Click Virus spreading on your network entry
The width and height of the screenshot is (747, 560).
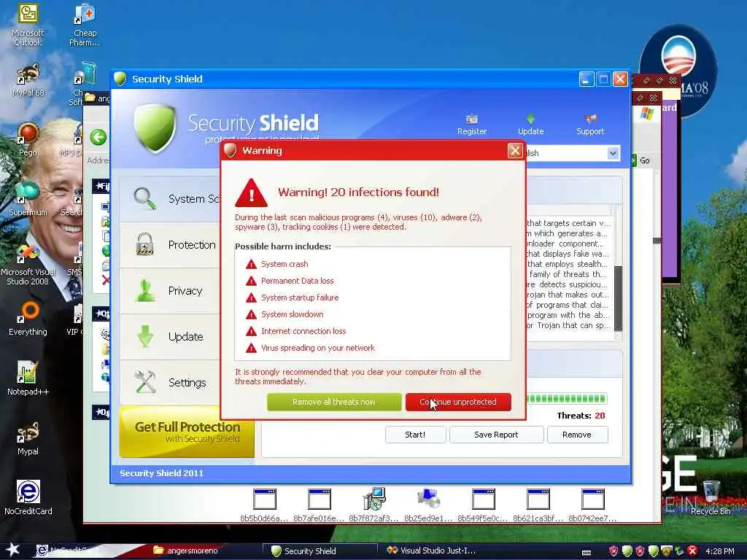tap(318, 348)
